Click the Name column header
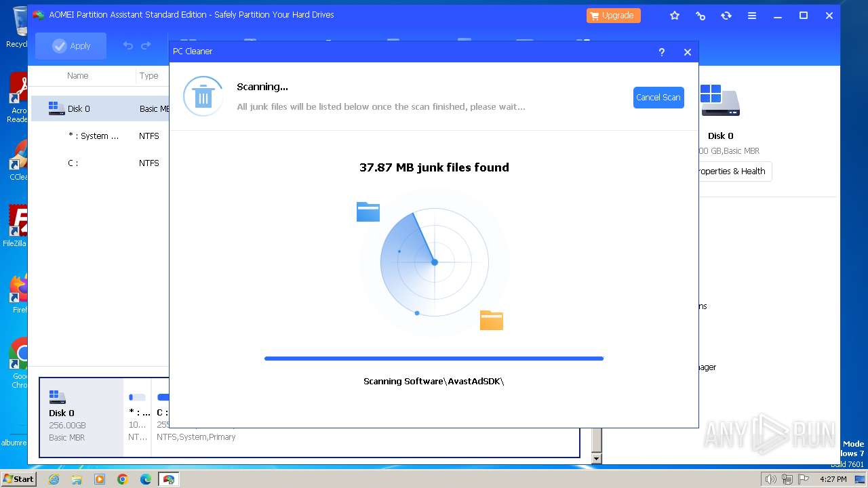 [78, 76]
